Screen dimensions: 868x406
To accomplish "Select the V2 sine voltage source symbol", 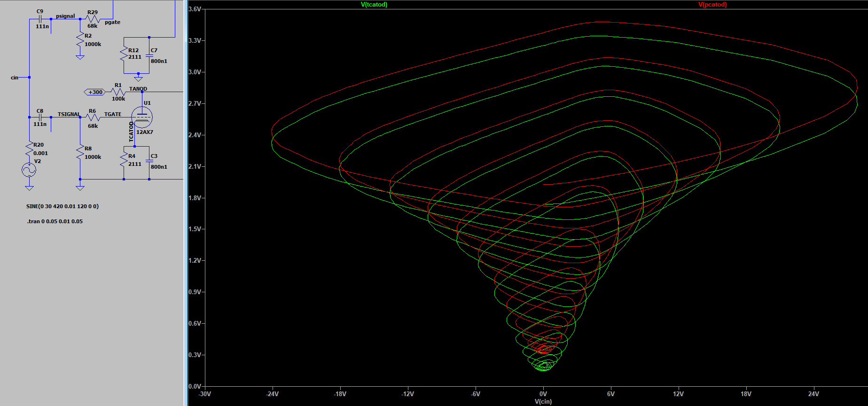I will click(29, 170).
